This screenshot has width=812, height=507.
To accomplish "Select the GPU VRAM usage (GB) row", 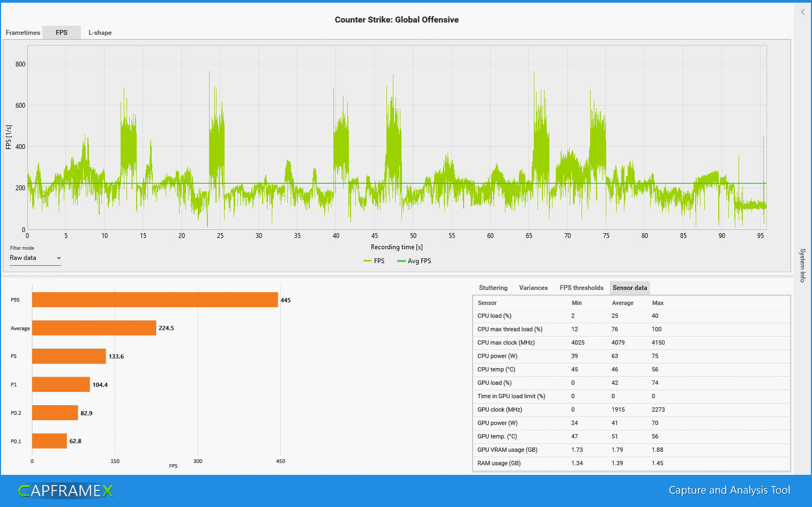I will point(631,450).
